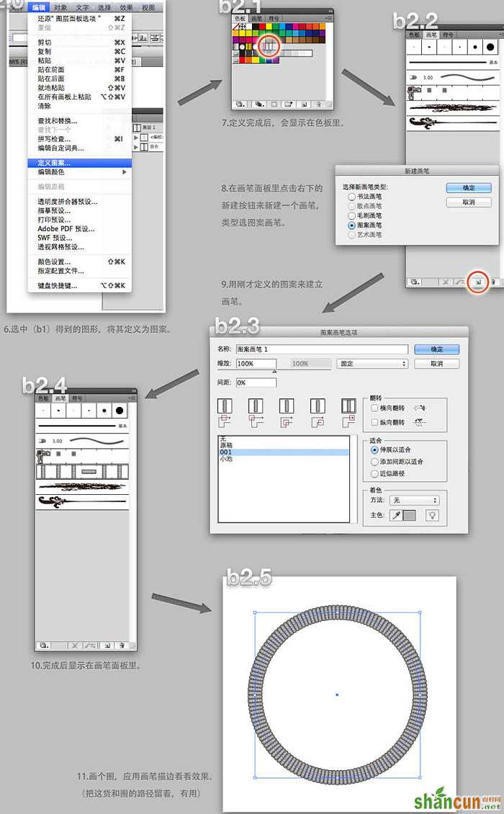The image size is (504, 814).
Task: Open the 效果 menu in menu bar
Action: (x=126, y=8)
